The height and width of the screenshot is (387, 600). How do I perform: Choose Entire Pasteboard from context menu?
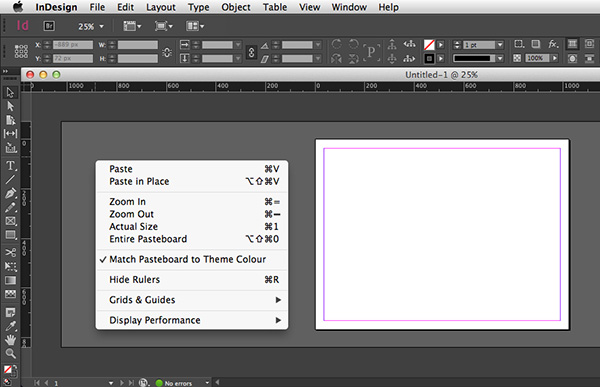[192, 239]
